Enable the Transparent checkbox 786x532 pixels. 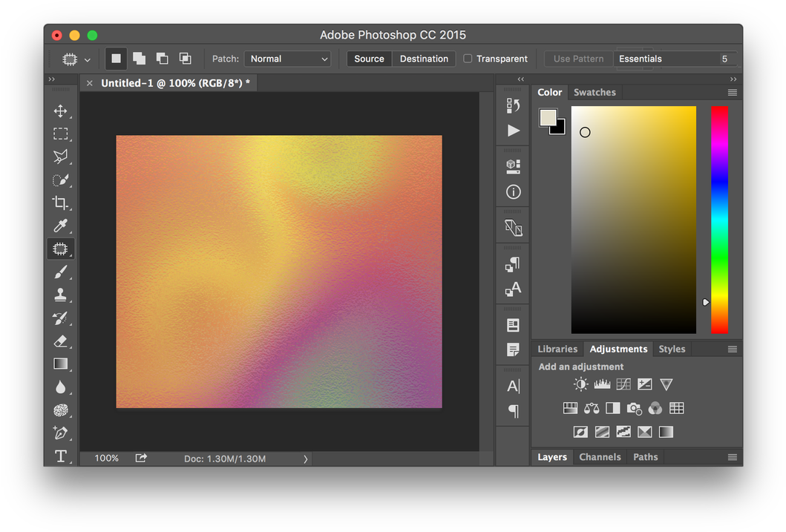(468, 59)
